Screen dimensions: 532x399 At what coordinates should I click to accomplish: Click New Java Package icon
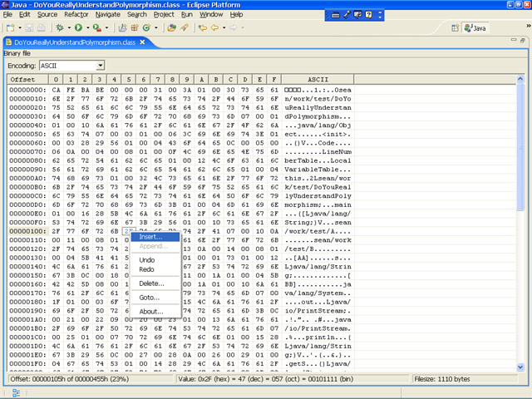click(x=135, y=27)
